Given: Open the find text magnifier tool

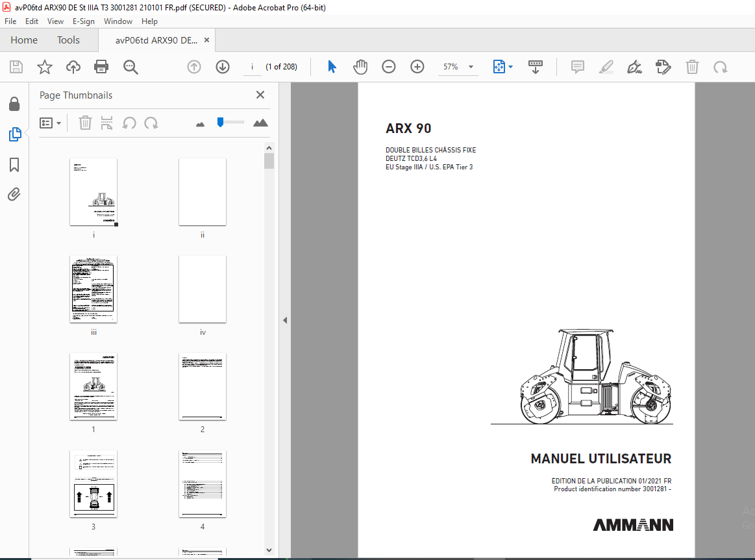Looking at the screenshot, I should coord(130,67).
